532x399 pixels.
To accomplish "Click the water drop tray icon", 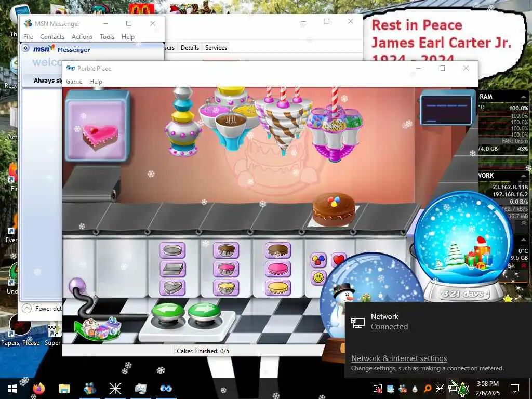I will tap(415, 389).
